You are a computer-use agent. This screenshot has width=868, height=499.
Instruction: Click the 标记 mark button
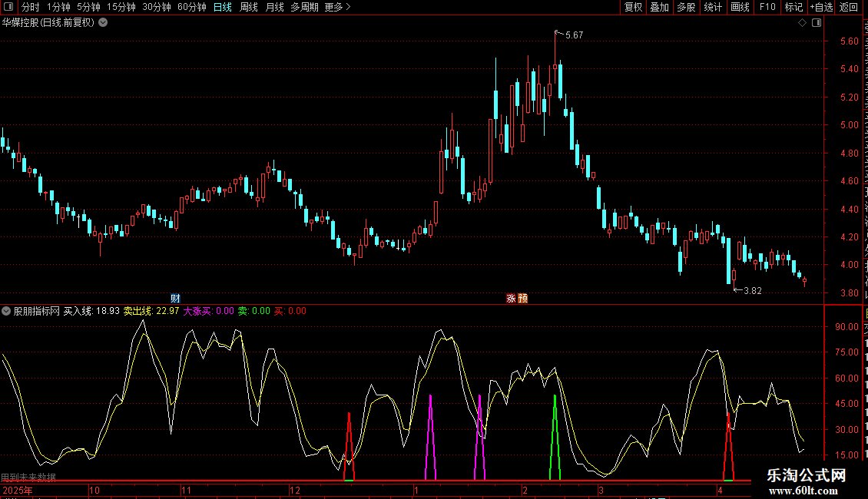tap(793, 7)
